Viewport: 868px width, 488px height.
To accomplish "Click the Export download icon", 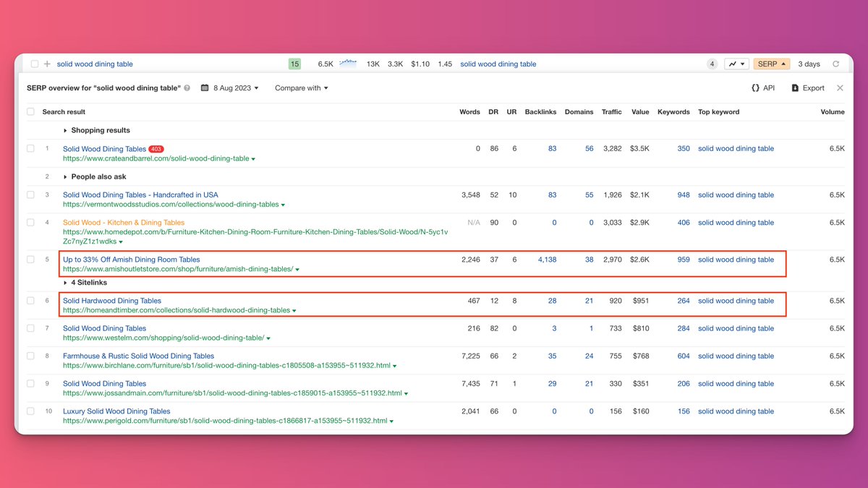I will pyautogui.click(x=795, y=88).
